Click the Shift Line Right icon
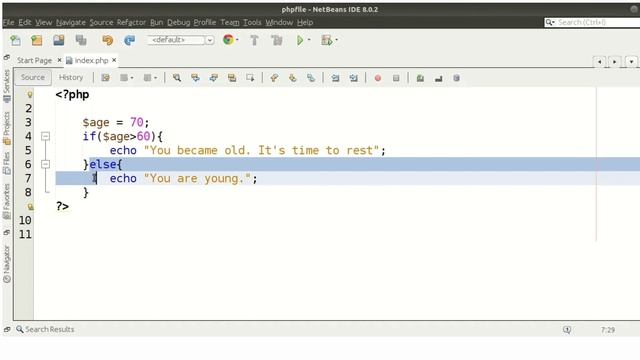Image resolution: width=640 pixels, height=360 pixels. pyautogui.click(x=353, y=78)
